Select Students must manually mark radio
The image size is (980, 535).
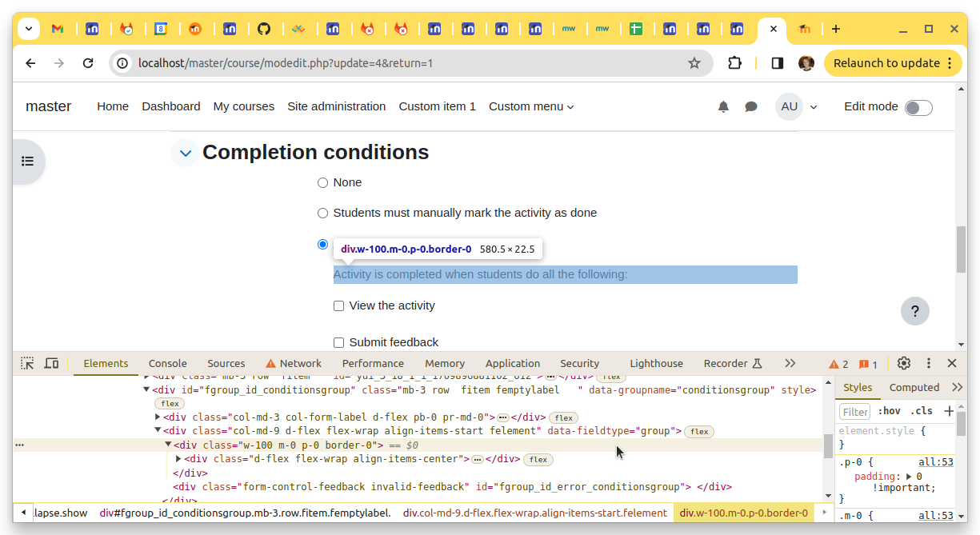[x=323, y=213]
